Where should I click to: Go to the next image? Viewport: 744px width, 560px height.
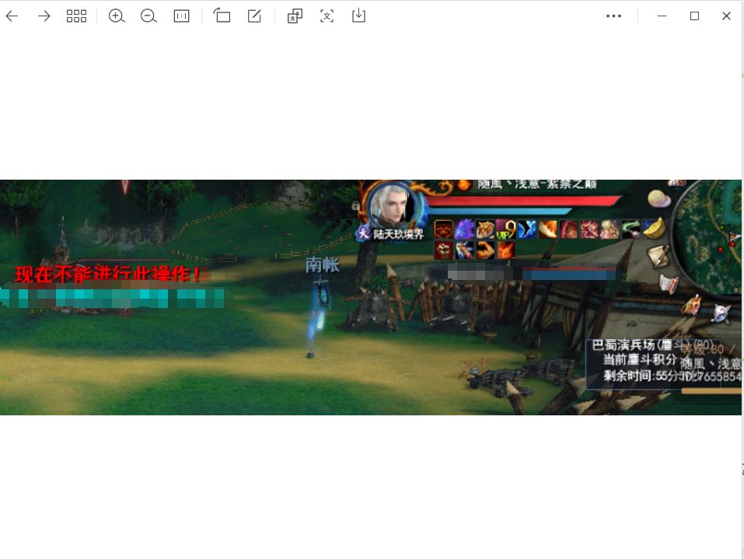pos(44,16)
